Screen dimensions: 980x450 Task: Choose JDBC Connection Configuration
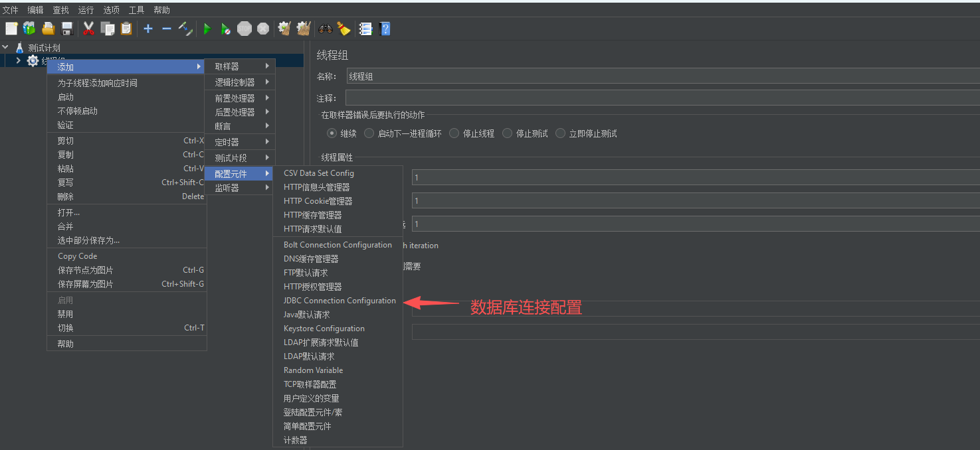[338, 301]
